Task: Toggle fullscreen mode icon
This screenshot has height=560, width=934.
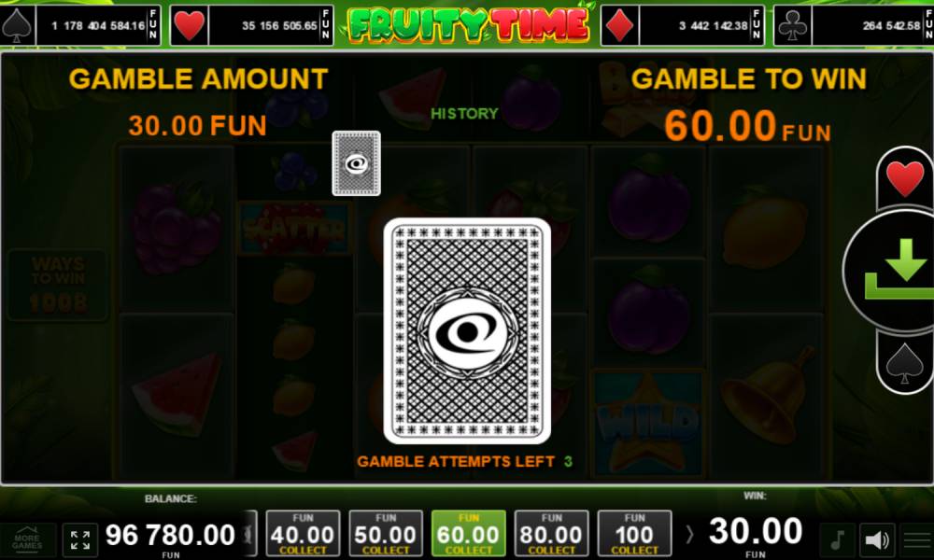Action: point(80,539)
